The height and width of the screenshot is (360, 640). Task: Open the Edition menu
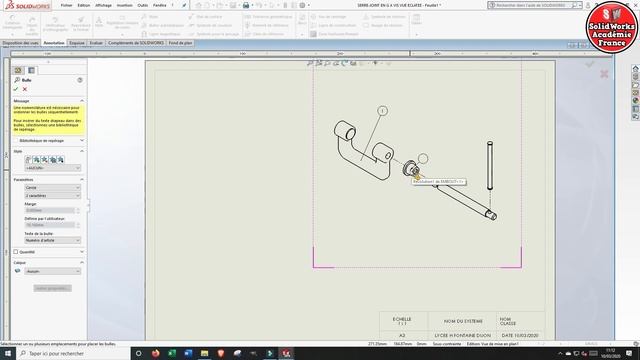point(84,5)
